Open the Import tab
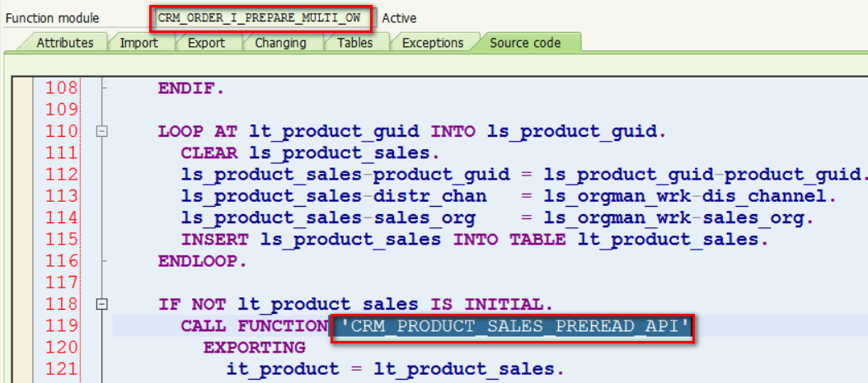The height and width of the screenshot is (383, 868). tap(139, 43)
